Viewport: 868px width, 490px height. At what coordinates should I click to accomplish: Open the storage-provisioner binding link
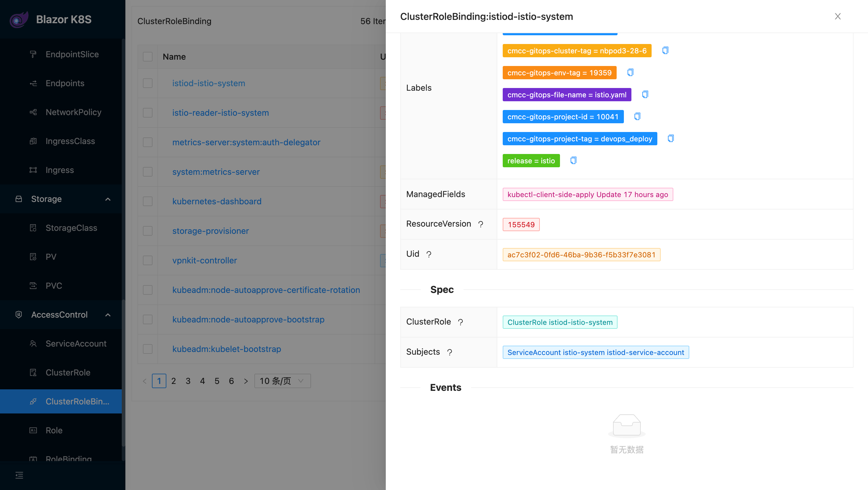pyautogui.click(x=210, y=231)
